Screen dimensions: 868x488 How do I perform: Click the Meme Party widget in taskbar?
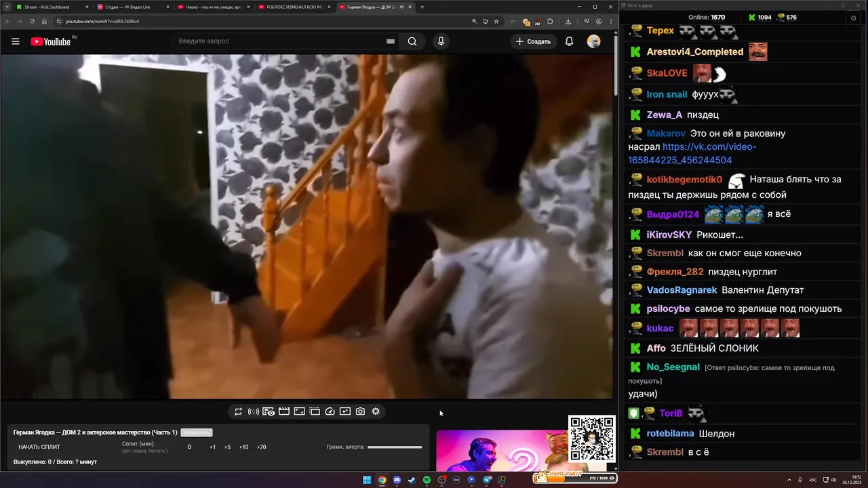[x=574, y=477]
